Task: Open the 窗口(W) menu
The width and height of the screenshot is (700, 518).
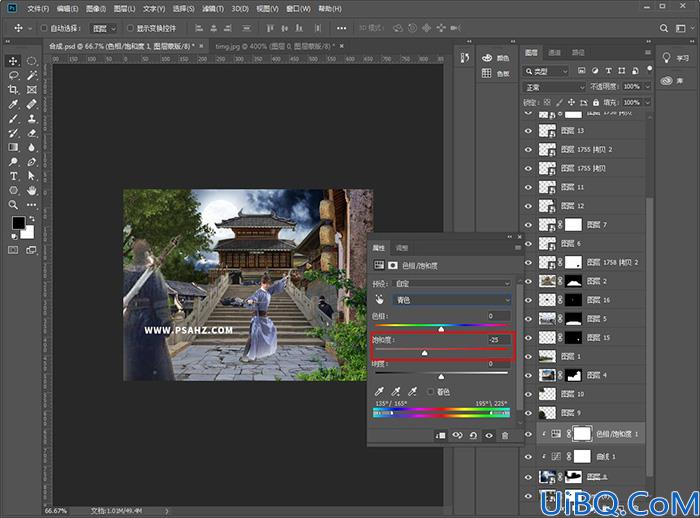Action: 298,8
